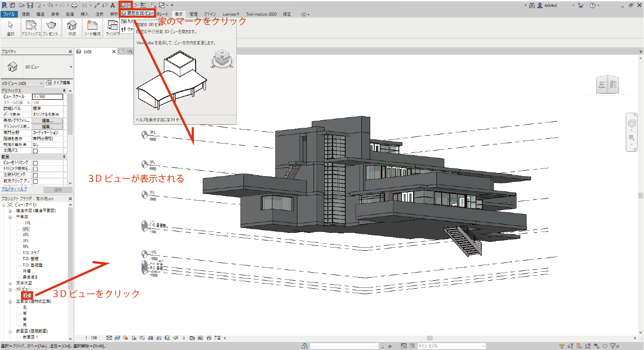Click the View Scale 1:100 field in properties
The image size is (644, 350).
(x=47, y=97)
